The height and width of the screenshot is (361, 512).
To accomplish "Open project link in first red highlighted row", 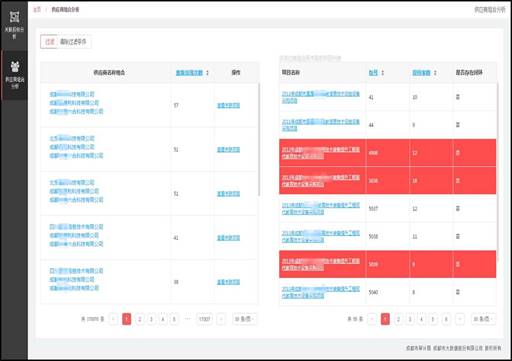I will pos(321,153).
